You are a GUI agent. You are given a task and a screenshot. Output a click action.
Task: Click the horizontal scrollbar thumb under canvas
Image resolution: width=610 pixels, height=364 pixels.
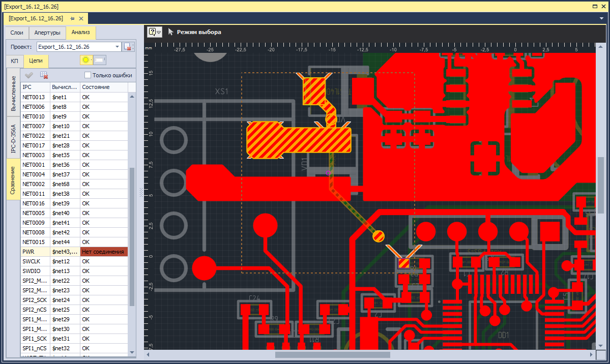[333, 355]
